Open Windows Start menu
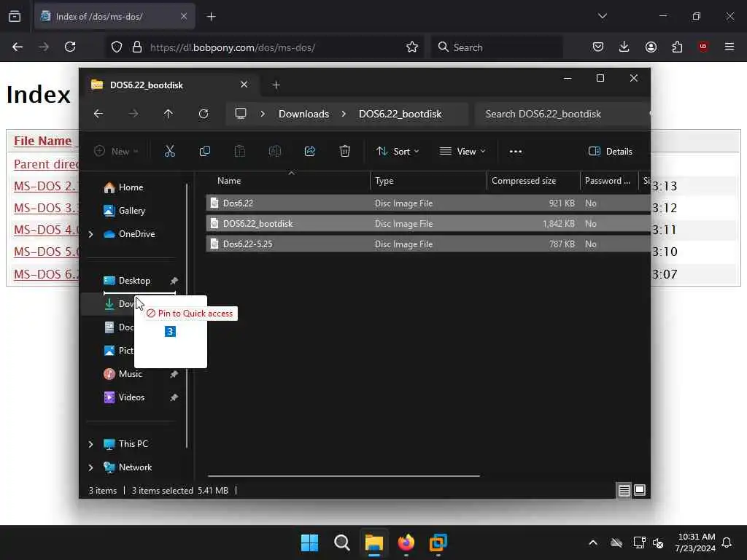The image size is (747, 560). (309, 542)
